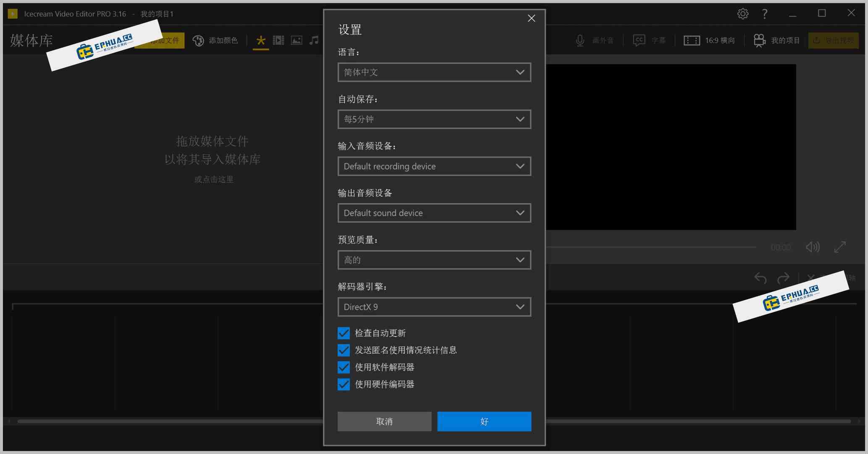Click the undo arrow above the timeline
Screen dimensions: 868x454
tap(760, 278)
